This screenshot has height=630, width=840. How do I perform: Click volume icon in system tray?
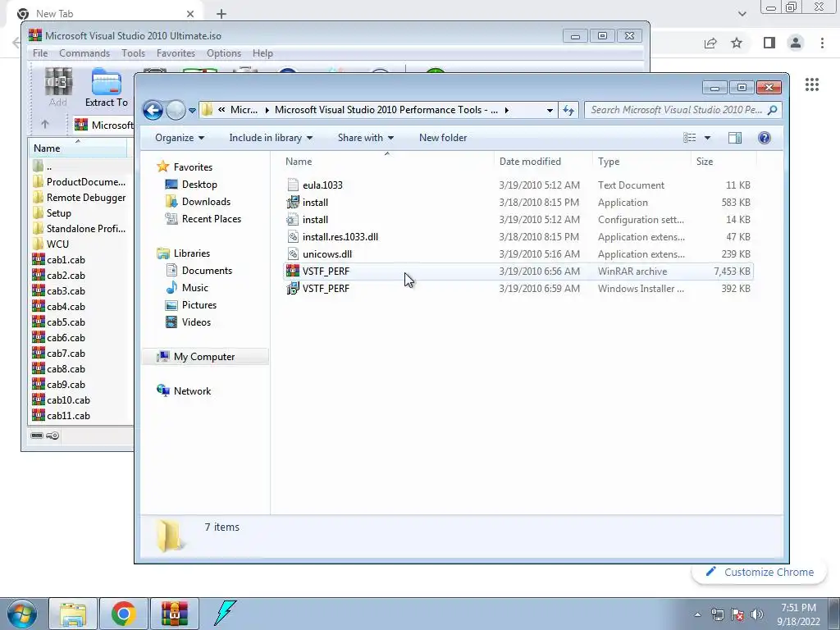tap(757, 614)
